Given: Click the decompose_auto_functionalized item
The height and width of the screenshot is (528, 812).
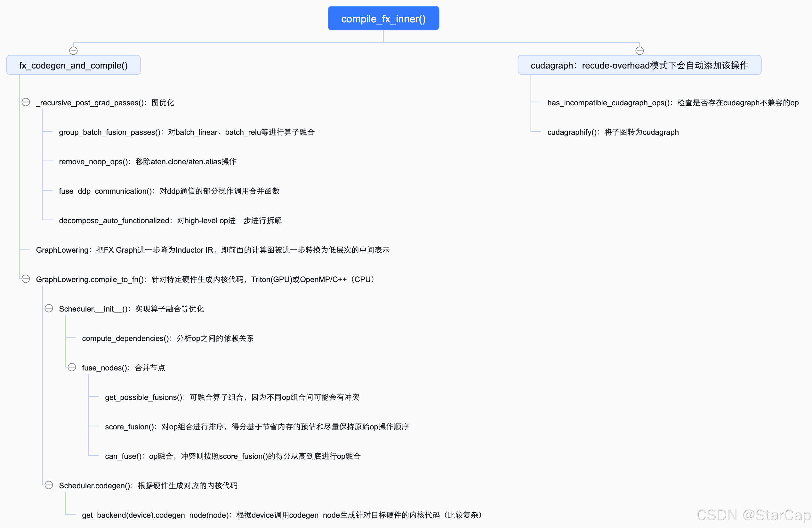Looking at the screenshot, I should tap(170, 221).
